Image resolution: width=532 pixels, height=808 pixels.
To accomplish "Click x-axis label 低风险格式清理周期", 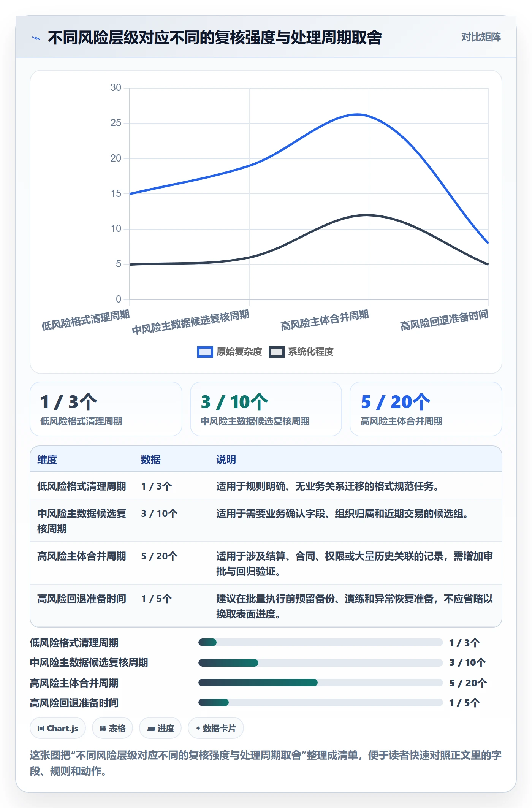I will click(x=85, y=320).
